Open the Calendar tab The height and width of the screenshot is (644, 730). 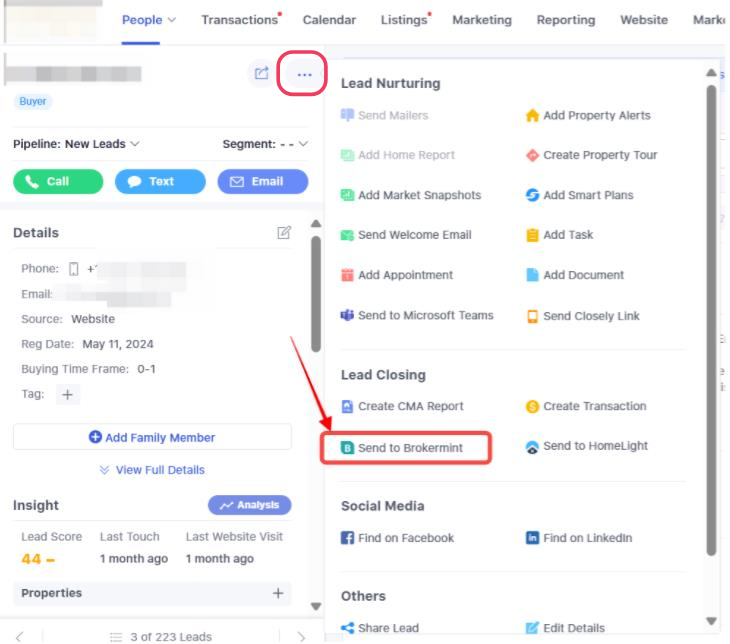click(329, 20)
